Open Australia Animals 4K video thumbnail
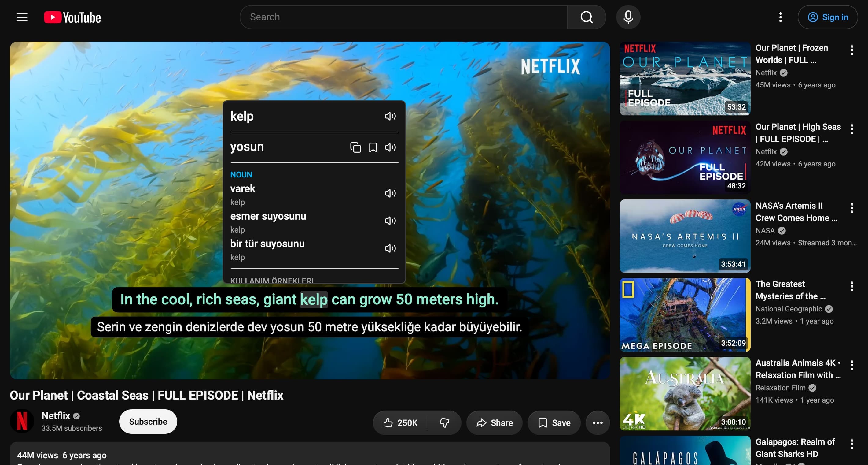 point(685,394)
